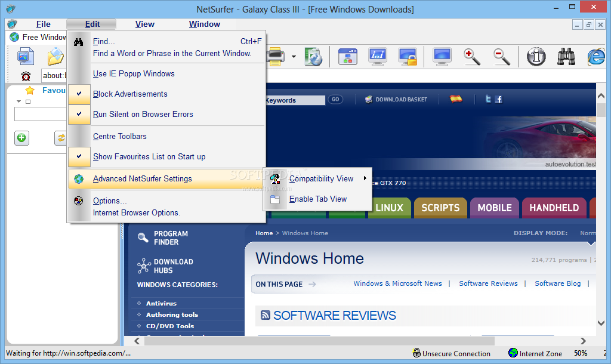Viewport: 611px width, 364px height.
Task: Select Advanced NetSurfer Settings entry
Action: (x=167, y=179)
